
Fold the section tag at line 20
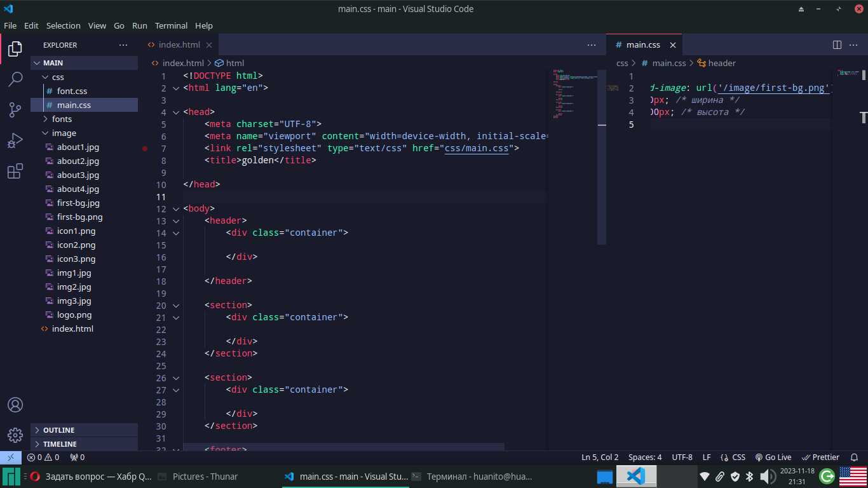pos(176,306)
